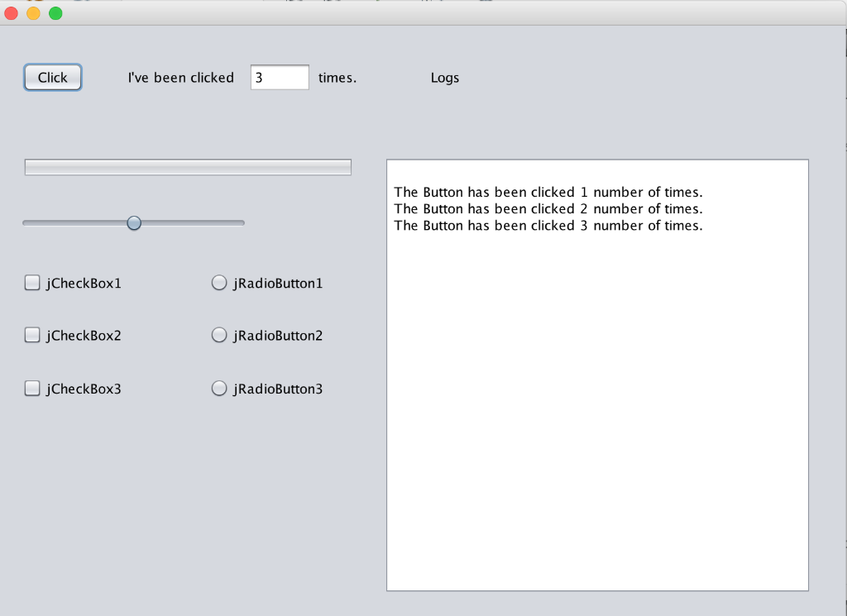Click the "I've been clicked" label
The image size is (847, 616).
pyautogui.click(x=180, y=77)
